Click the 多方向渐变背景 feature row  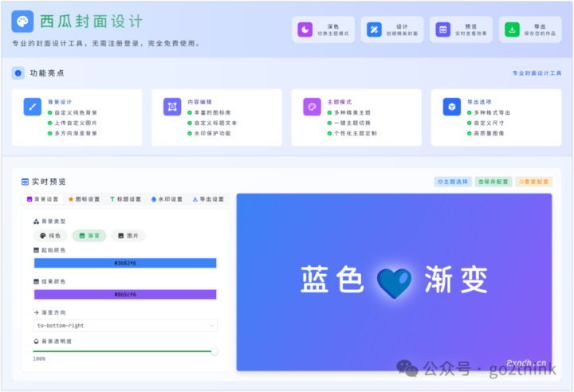tap(73, 133)
